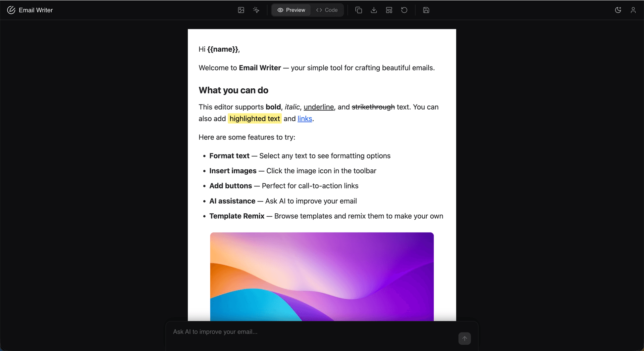This screenshot has width=644, height=351.
Task: Switch to Code view
Action: click(x=327, y=10)
